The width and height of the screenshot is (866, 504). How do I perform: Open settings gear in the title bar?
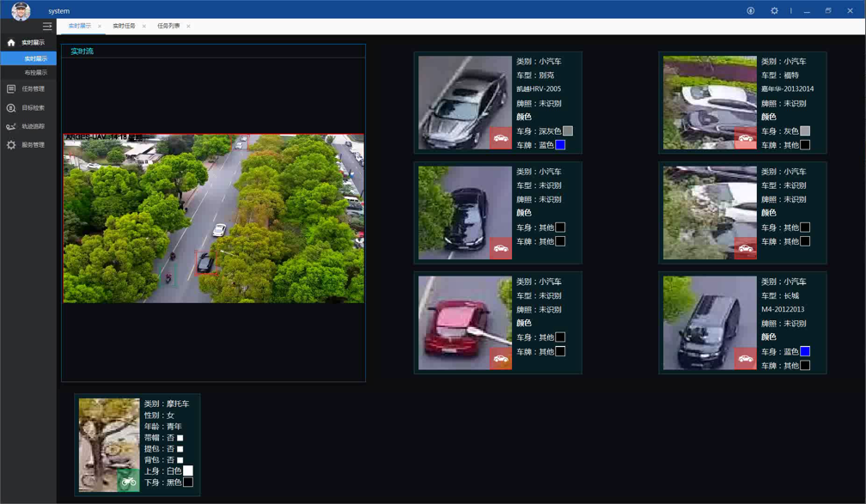[x=774, y=11]
